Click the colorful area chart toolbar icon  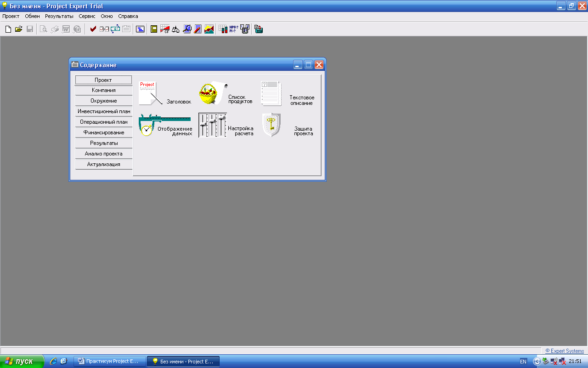coord(209,29)
